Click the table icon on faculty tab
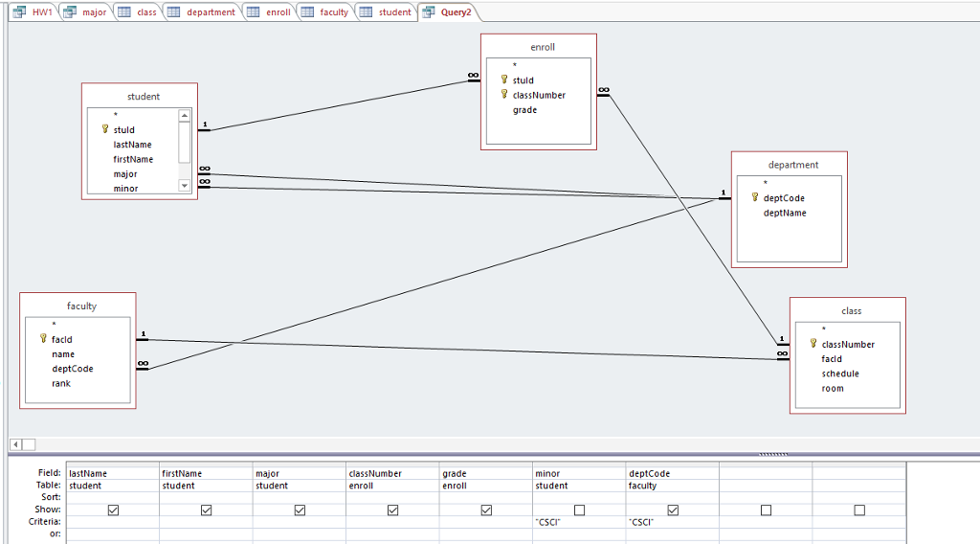Screen dimensions: 980x544 point(307,11)
